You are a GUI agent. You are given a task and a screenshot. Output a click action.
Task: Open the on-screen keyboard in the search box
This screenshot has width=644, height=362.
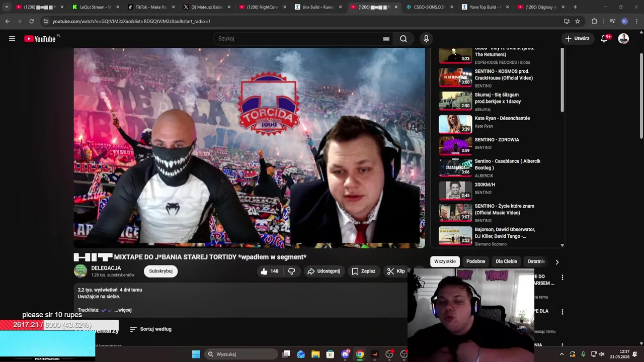click(x=386, y=39)
